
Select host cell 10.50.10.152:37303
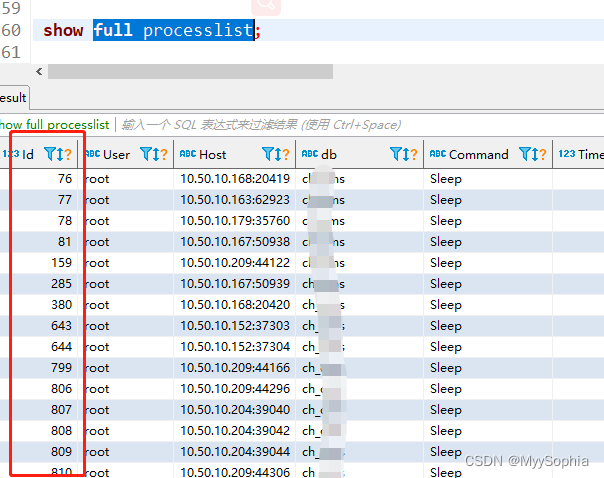pos(235,326)
